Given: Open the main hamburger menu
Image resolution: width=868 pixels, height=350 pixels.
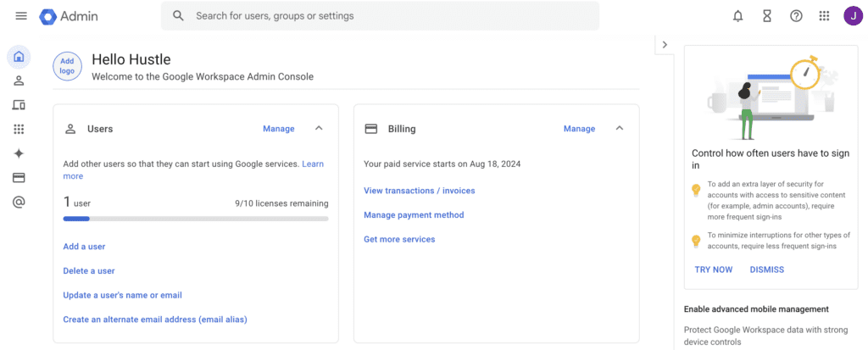Looking at the screenshot, I should pos(21,16).
